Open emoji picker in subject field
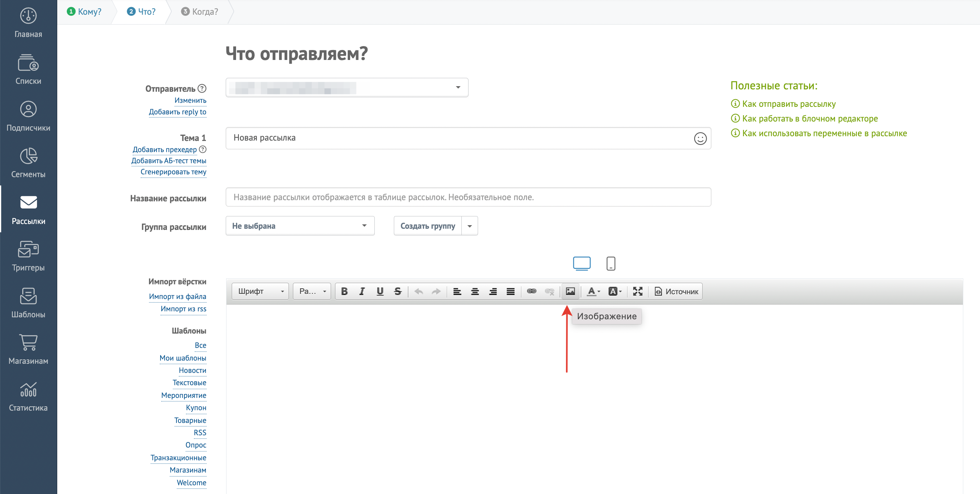Viewport: 980px width, 494px height. 700,139
